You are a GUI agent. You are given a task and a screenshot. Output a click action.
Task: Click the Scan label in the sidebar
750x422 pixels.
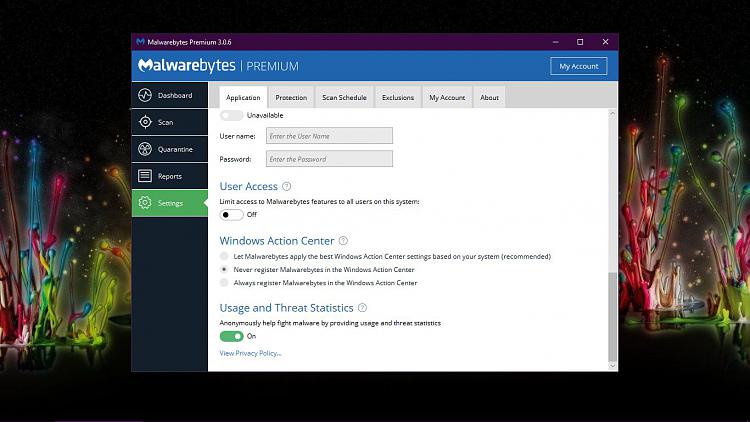coord(165,122)
